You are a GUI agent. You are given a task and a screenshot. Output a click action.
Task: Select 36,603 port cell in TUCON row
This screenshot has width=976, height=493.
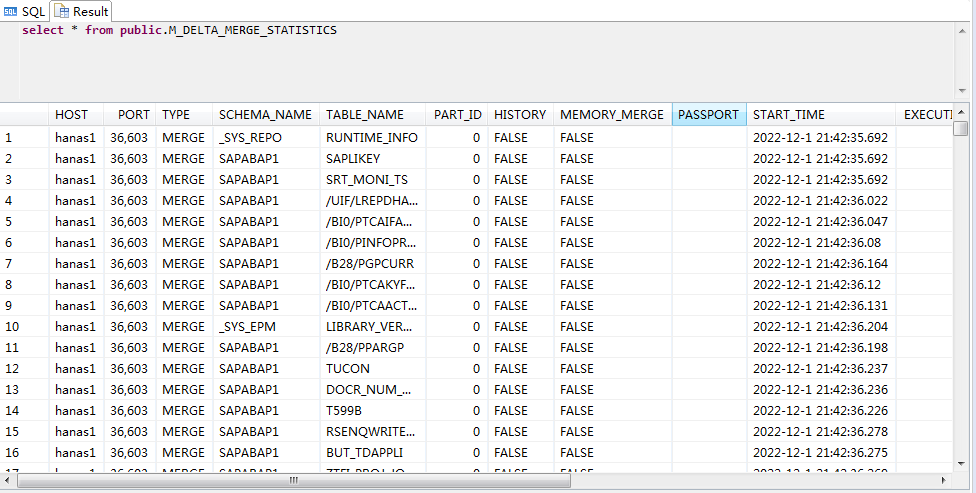130,369
